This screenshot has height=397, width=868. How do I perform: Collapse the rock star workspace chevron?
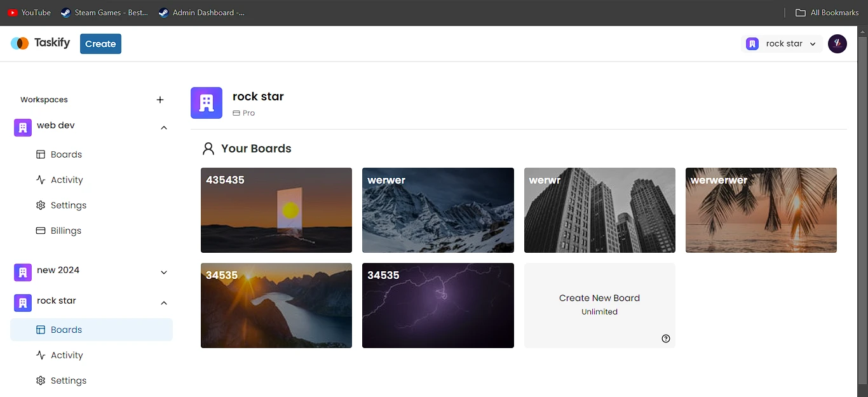[164, 303]
